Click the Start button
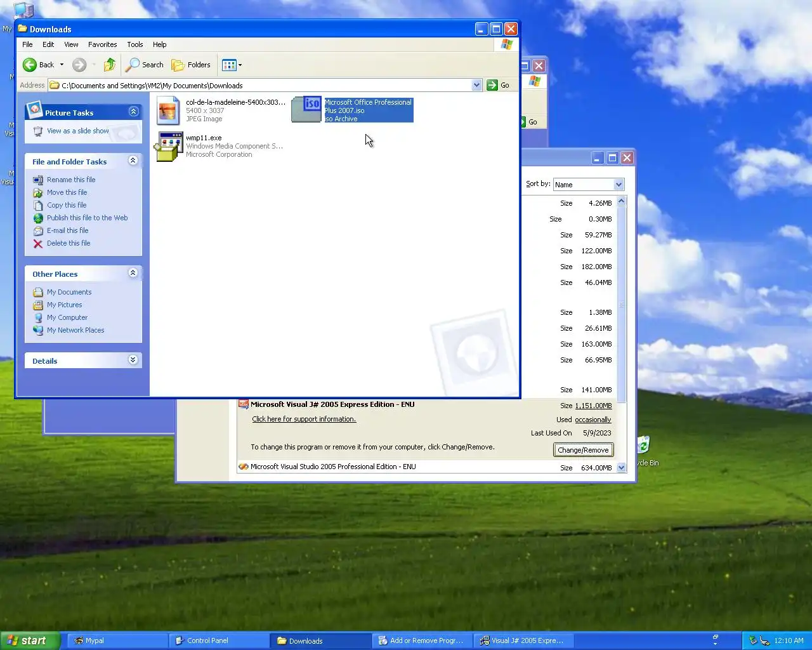 click(30, 640)
